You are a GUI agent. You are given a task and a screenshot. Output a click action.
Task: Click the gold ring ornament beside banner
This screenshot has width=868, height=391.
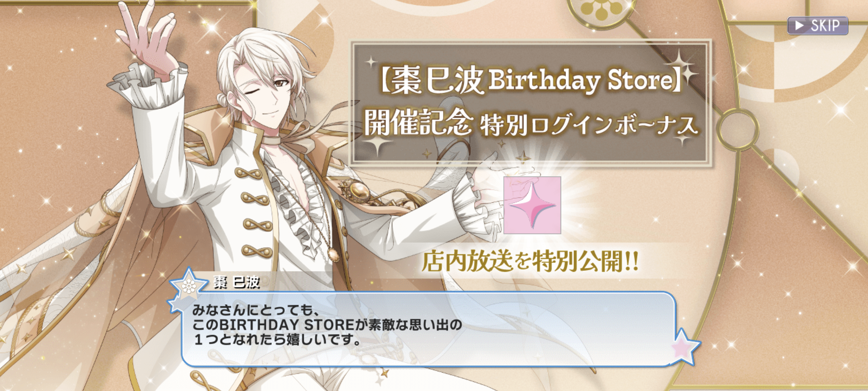[x=738, y=129]
